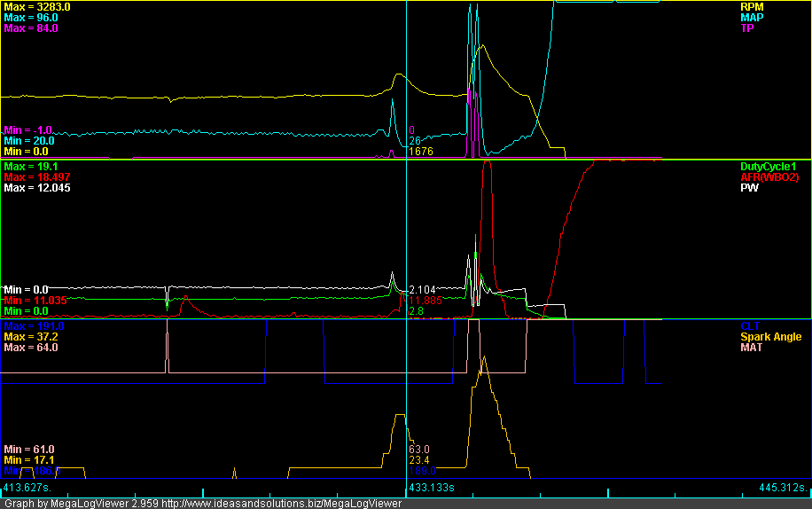
Task: Click the magenta TP legend label
Action: tap(746, 28)
